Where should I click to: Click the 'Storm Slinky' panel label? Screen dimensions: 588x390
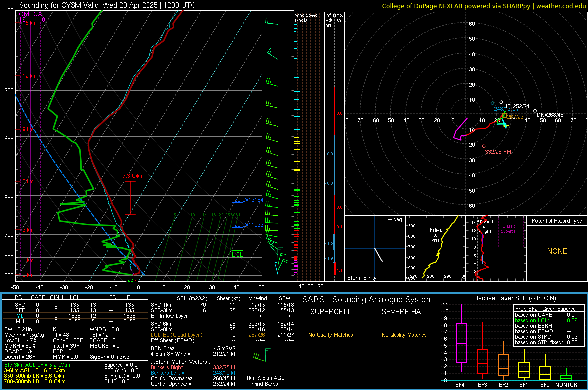pyautogui.click(x=361, y=278)
